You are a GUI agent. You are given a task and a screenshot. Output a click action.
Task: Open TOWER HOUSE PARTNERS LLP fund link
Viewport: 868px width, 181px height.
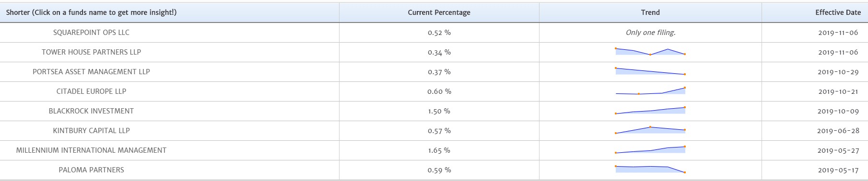coord(91,52)
